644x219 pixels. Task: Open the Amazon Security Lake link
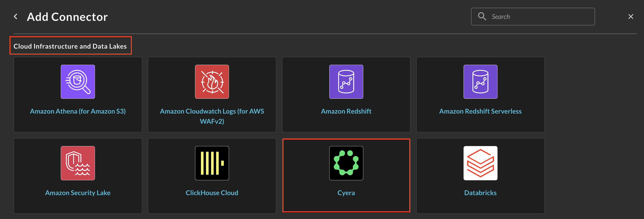point(78,193)
